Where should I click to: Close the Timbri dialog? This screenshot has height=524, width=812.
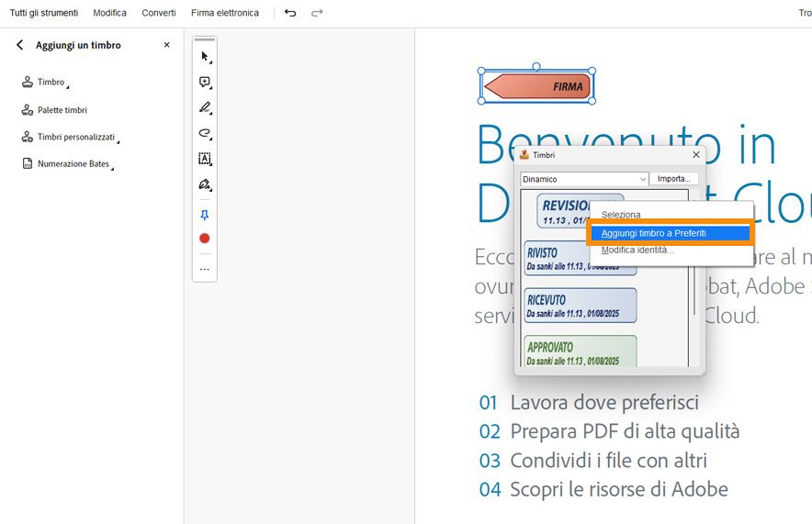[696, 155]
